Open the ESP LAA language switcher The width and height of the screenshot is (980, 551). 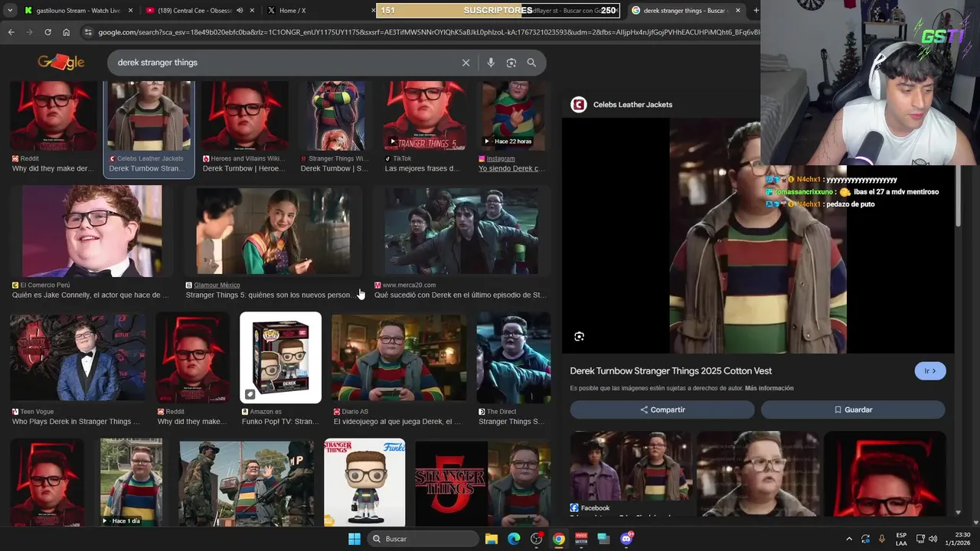(901, 539)
